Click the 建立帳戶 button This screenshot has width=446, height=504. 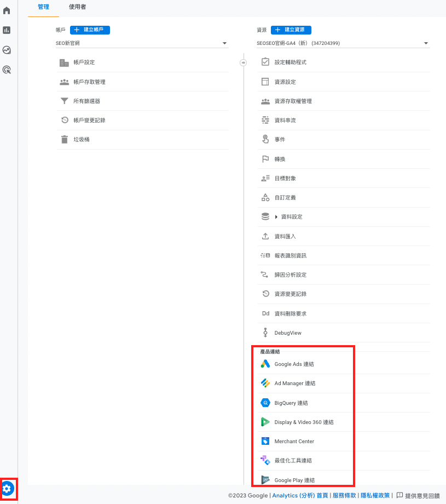click(x=90, y=30)
